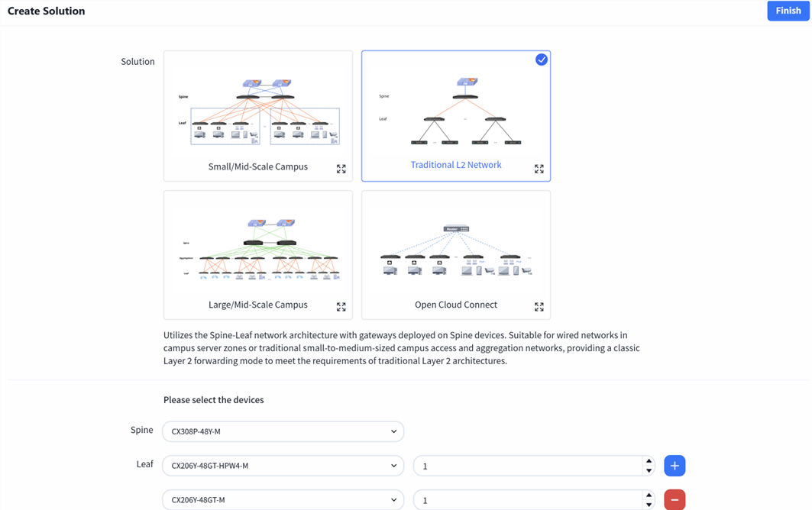Click the Traditional L2 Network title link
Screen dimensions: 812x510
point(456,165)
